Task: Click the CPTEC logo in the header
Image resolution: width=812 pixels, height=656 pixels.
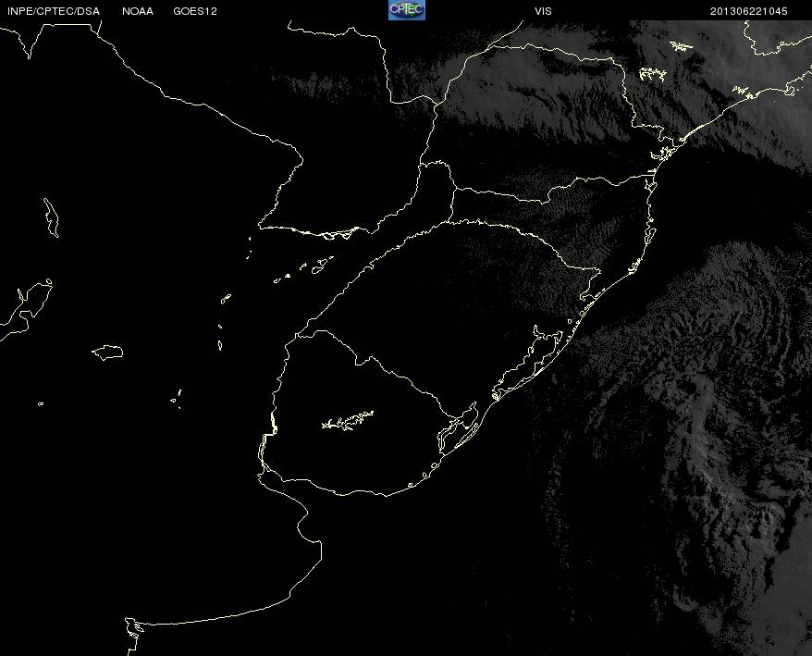Action: coord(406,10)
